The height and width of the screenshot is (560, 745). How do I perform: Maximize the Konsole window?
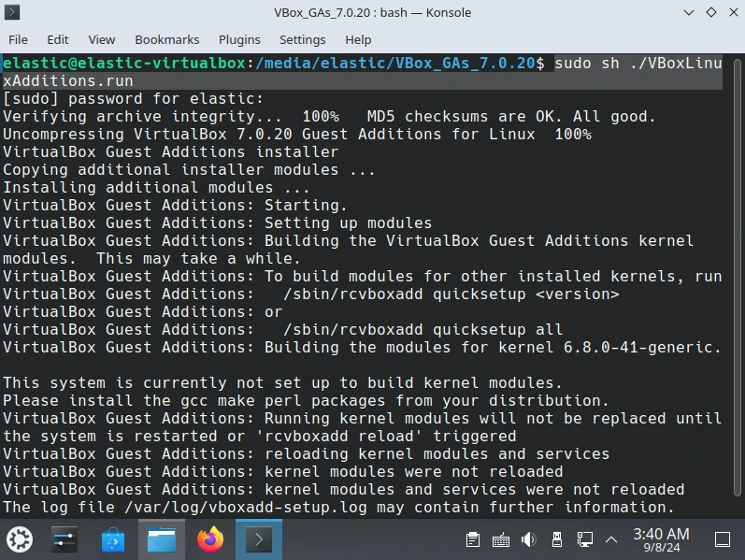pyautogui.click(x=711, y=12)
